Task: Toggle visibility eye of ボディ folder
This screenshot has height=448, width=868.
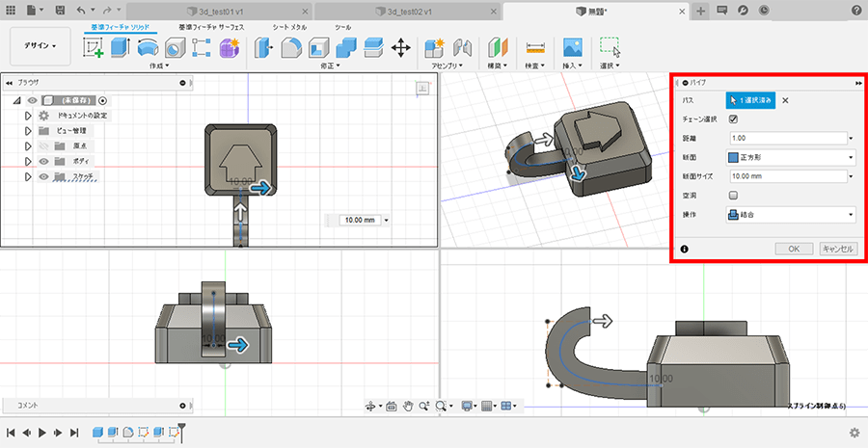Action: coord(44,161)
